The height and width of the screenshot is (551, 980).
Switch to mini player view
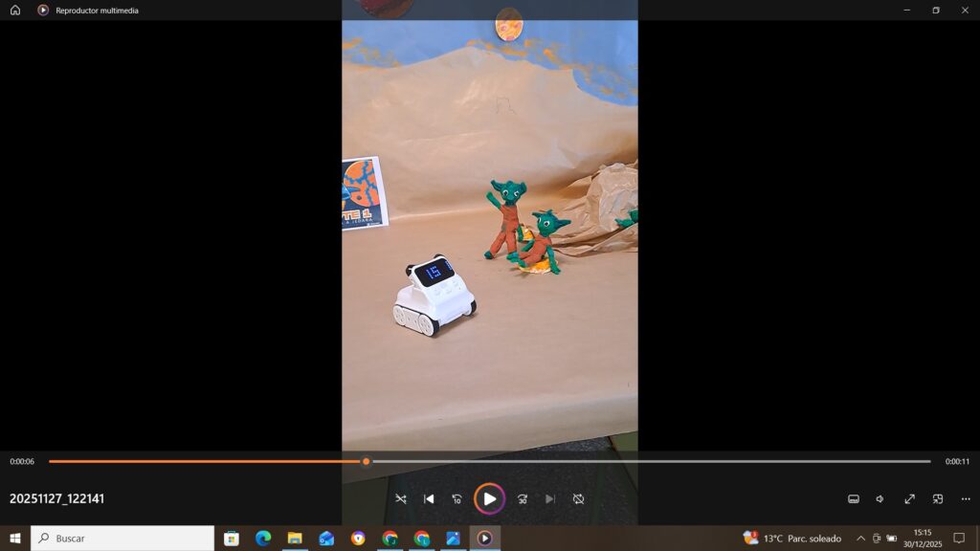coord(938,498)
